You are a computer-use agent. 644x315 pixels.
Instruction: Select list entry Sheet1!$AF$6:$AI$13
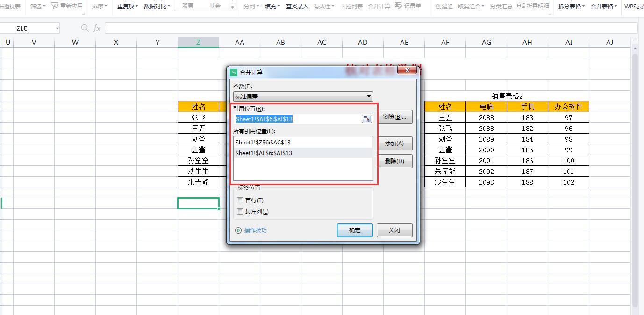(x=303, y=153)
